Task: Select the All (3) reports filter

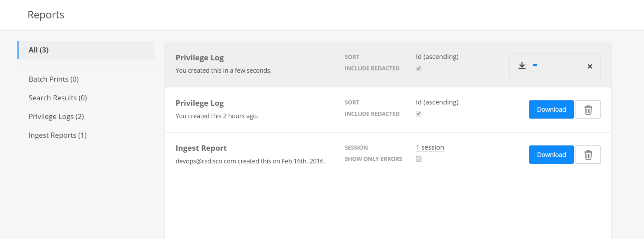Action: (x=39, y=50)
